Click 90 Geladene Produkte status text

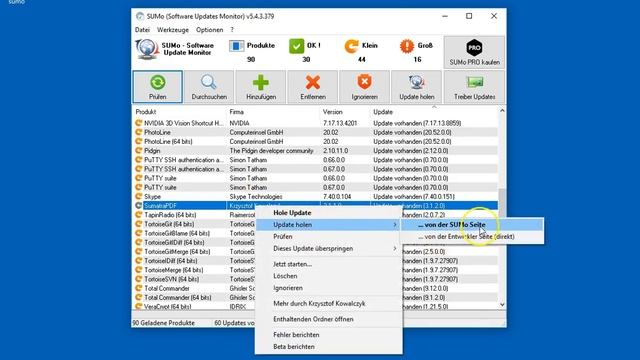[x=163, y=323]
